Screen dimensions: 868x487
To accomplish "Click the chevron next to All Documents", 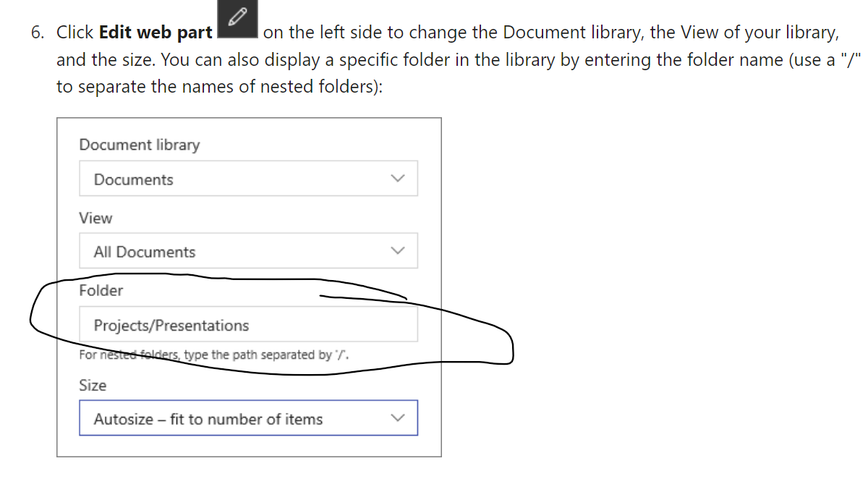I will point(397,250).
